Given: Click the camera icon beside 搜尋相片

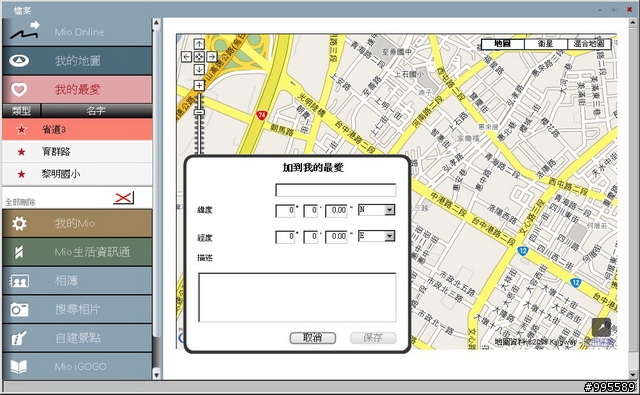Looking at the screenshot, I should click(x=19, y=310).
